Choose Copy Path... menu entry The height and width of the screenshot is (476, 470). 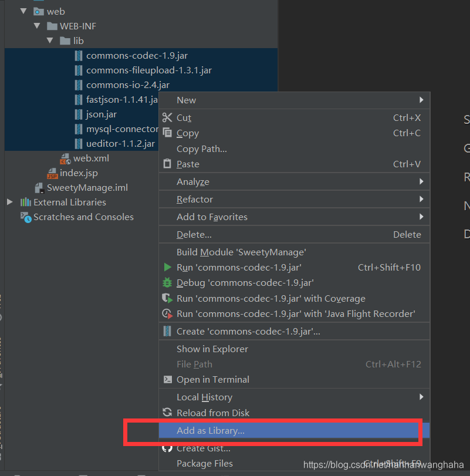coord(294,148)
